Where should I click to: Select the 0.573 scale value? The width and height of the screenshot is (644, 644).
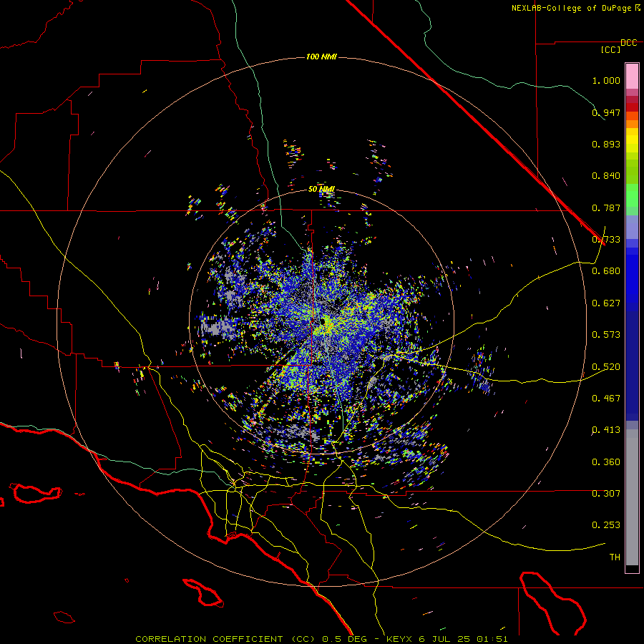pos(606,335)
